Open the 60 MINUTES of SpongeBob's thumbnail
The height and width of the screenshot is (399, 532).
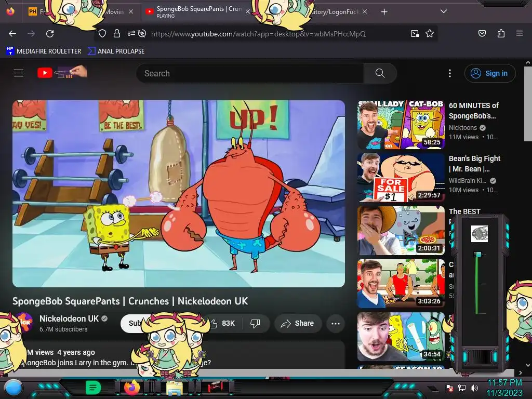[x=401, y=125]
